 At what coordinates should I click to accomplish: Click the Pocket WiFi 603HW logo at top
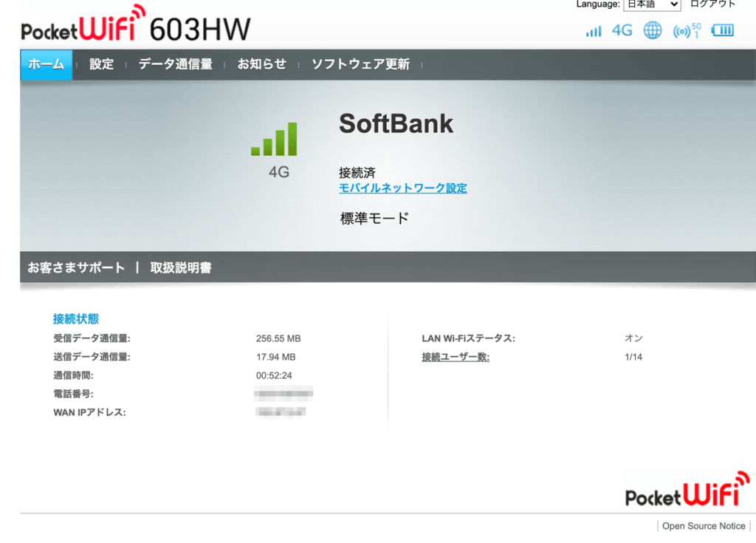pyautogui.click(x=136, y=24)
